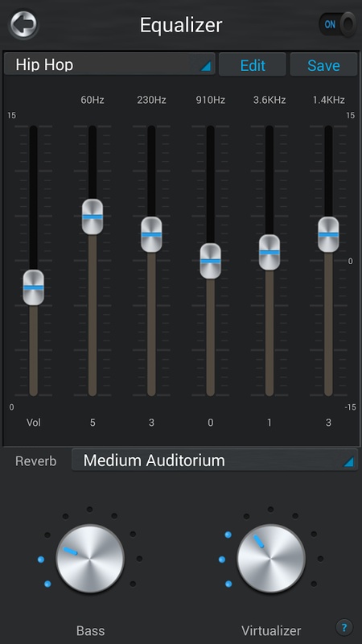Tap the back arrow icon
Image resolution: width=362 pixels, height=644 pixels.
[24, 25]
